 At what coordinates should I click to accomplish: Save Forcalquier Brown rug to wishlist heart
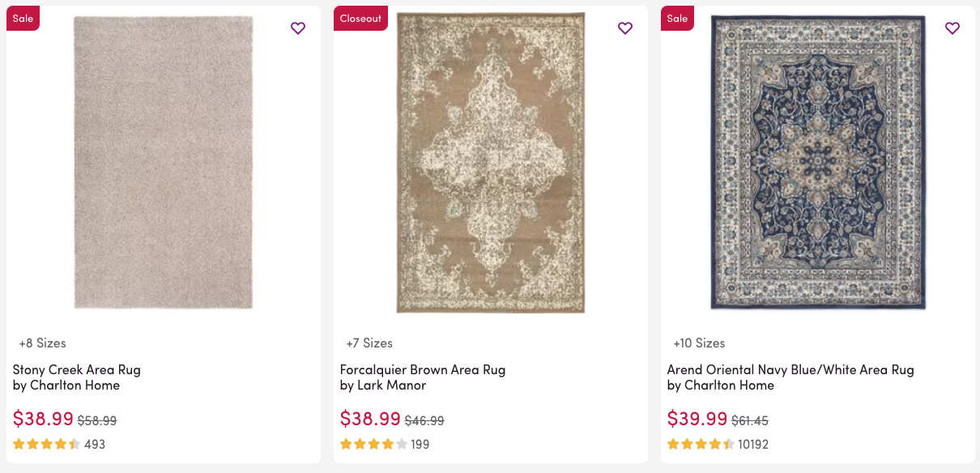pos(625,28)
